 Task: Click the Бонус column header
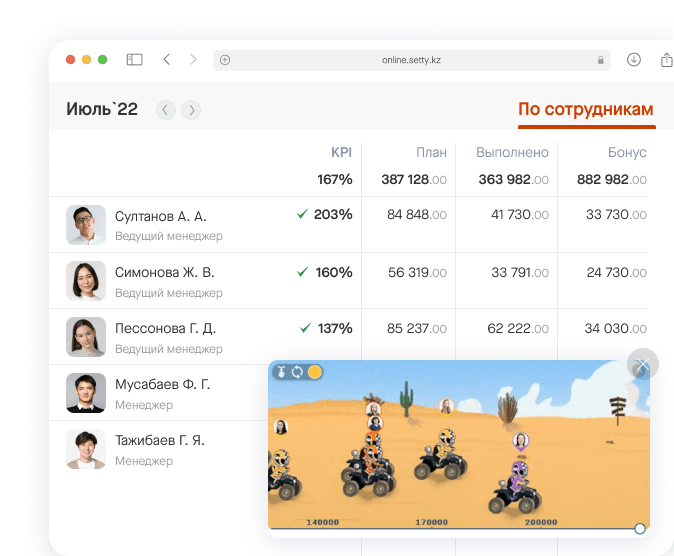tap(627, 153)
